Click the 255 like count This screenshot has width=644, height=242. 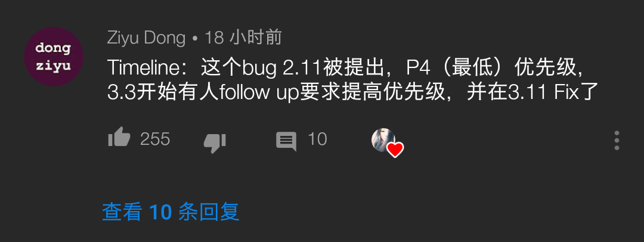click(x=155, y=139)
